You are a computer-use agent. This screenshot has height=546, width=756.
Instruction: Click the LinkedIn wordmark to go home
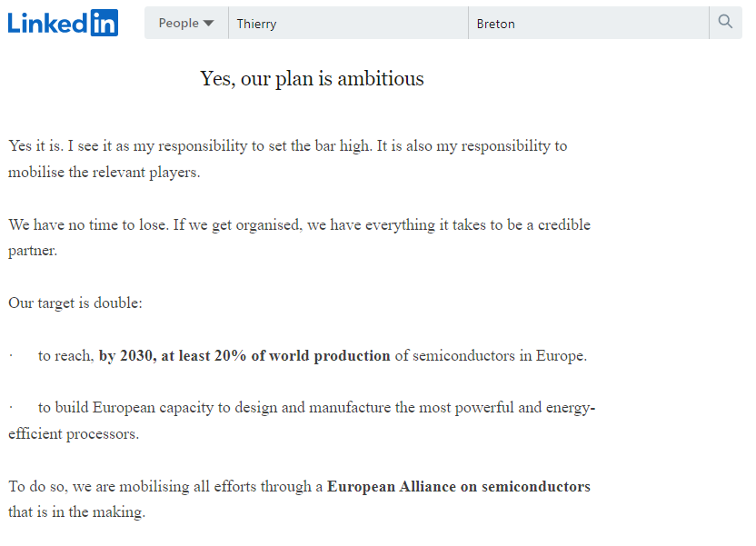tap(50, 22)
